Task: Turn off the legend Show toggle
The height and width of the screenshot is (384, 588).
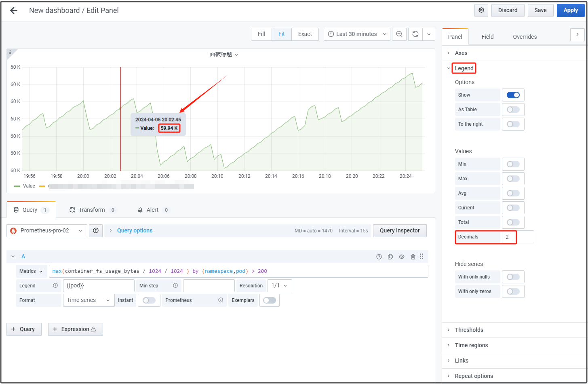Action: pos(513,95)
